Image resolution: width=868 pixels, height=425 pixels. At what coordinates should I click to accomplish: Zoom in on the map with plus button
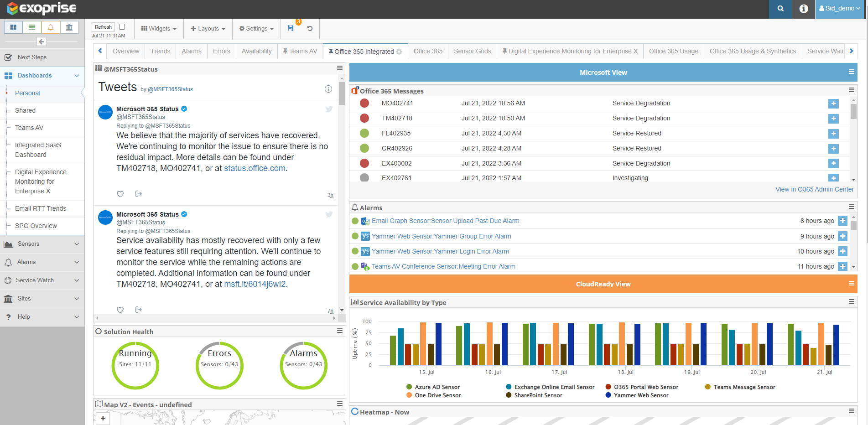click(103, 418)
